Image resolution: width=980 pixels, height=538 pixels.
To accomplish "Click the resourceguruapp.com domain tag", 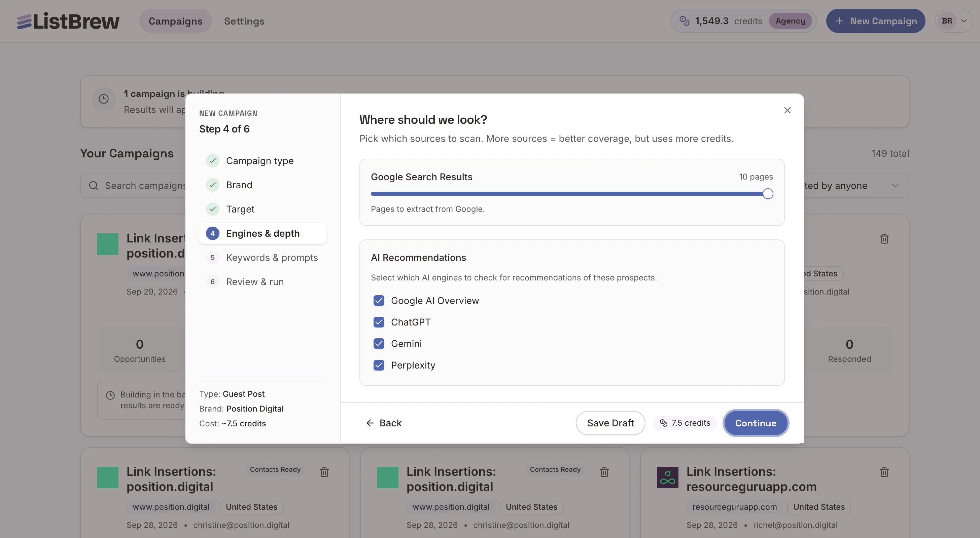I will pos(734,507).
